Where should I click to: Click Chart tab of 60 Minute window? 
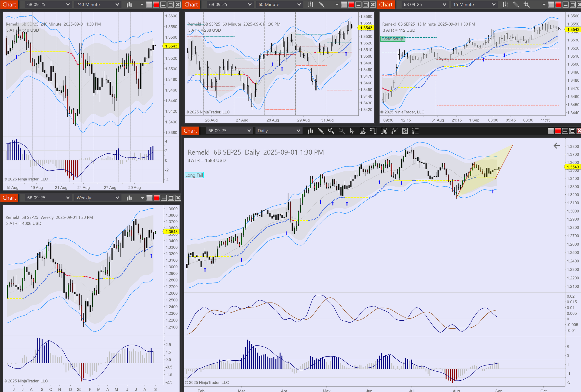(x=191, y=4)
